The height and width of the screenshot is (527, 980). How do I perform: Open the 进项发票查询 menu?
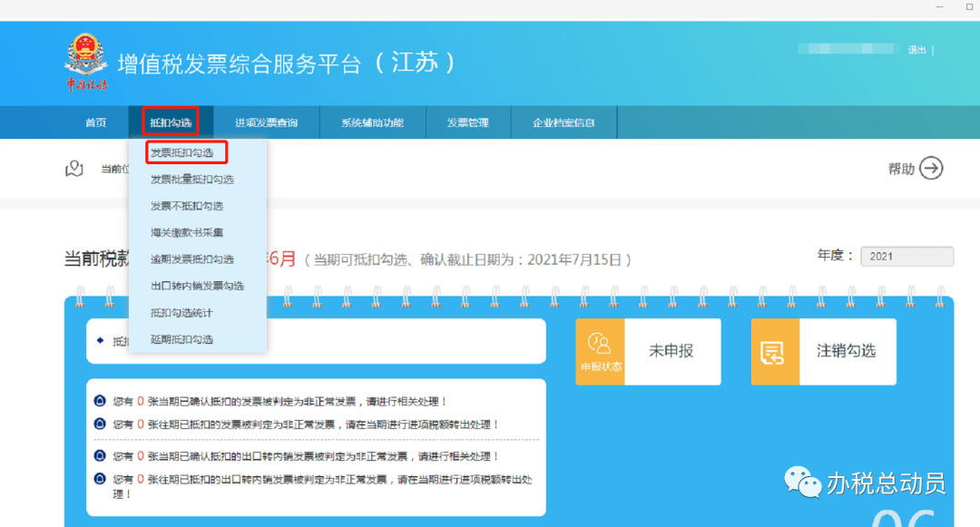266,122
